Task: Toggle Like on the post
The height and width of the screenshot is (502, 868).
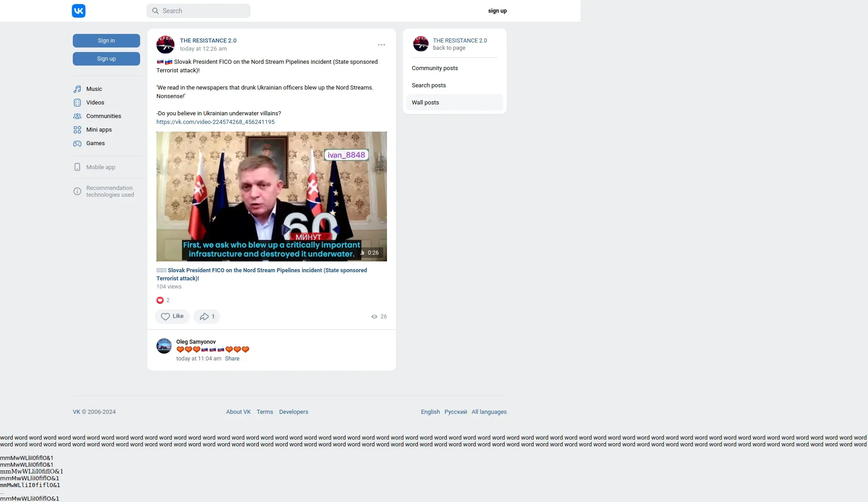Action: click(x=172, y=317)
